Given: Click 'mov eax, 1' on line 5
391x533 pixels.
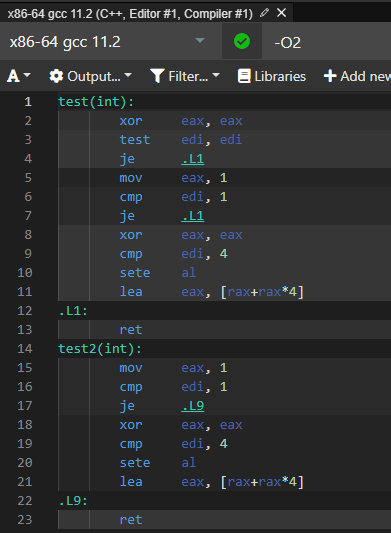Looking at the screenshot, I should click(173, 178).
